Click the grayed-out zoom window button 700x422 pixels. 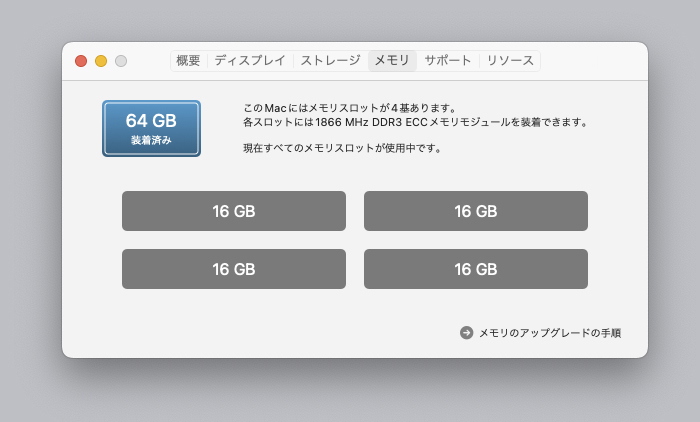pos(121,61)
